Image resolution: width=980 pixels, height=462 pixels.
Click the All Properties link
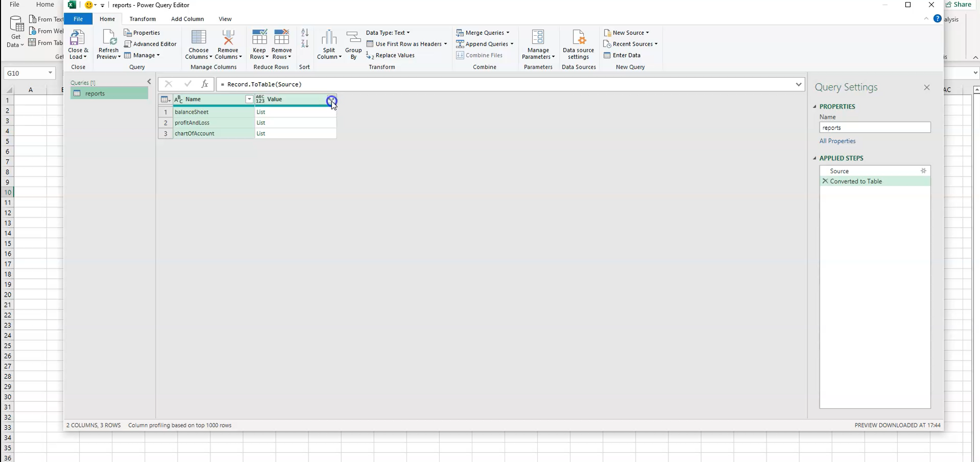pyautogui.click(x=838, y=141)
